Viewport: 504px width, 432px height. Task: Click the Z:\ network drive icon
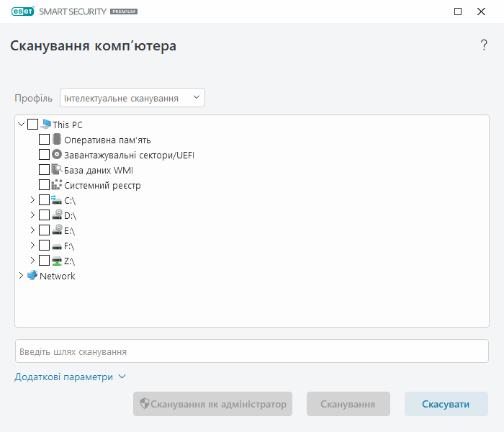click(x=57, y=261)
